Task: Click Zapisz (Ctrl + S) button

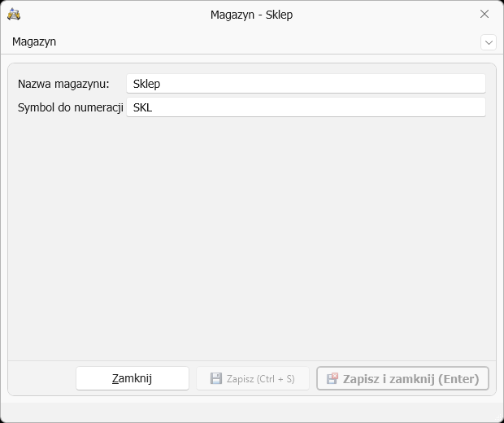Action: [253, 378]
